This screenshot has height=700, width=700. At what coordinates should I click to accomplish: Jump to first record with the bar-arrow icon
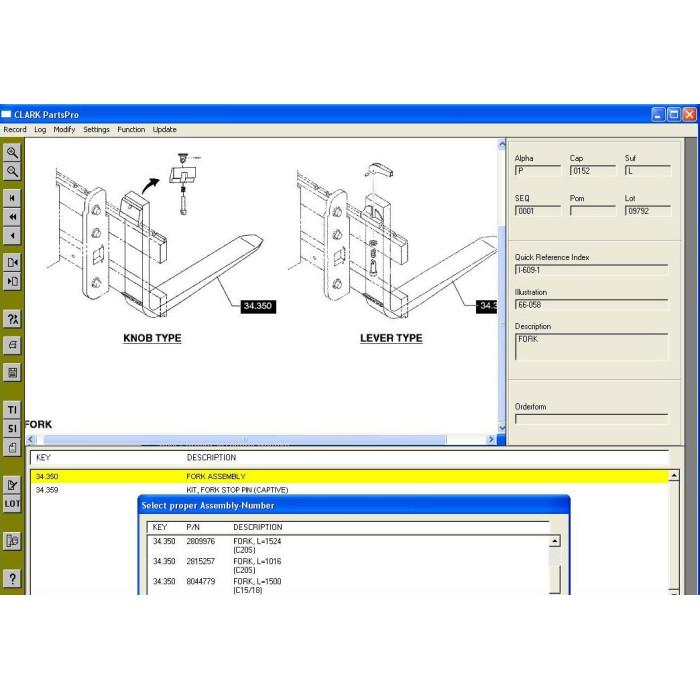tap(12, 198)
